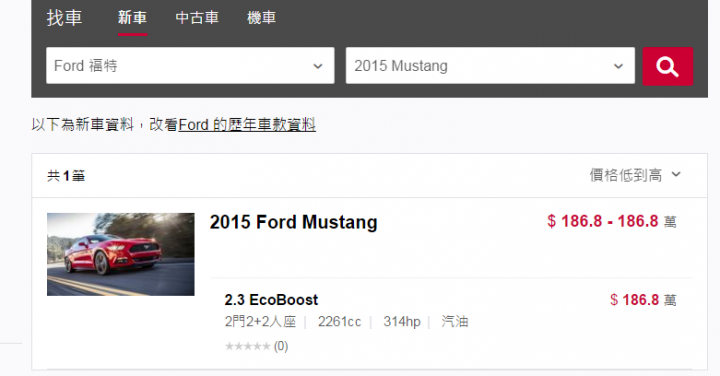Select the 314hp horsepower text

(402, 322)
